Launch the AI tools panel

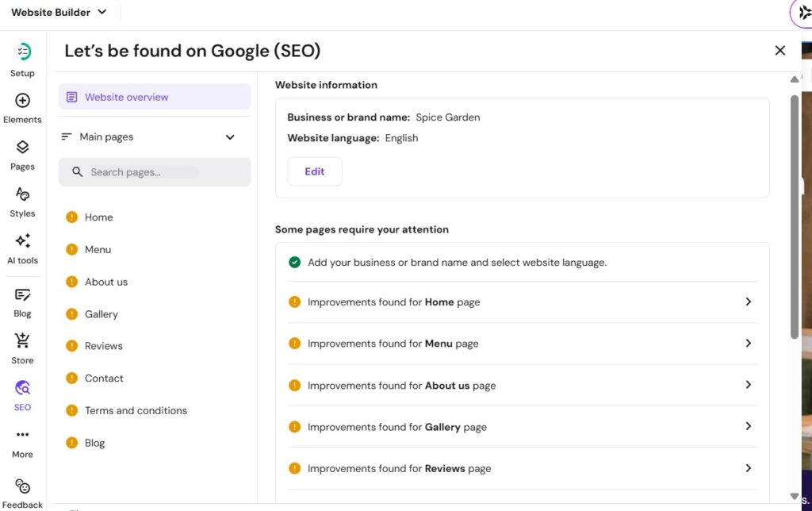21,246
